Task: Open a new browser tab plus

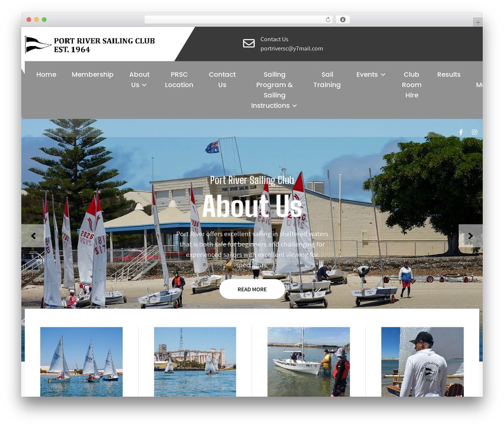Action: coord(478,22)
